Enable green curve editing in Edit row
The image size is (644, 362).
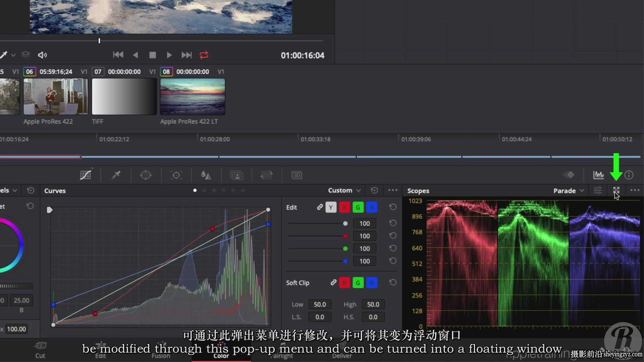click(358, 207)
